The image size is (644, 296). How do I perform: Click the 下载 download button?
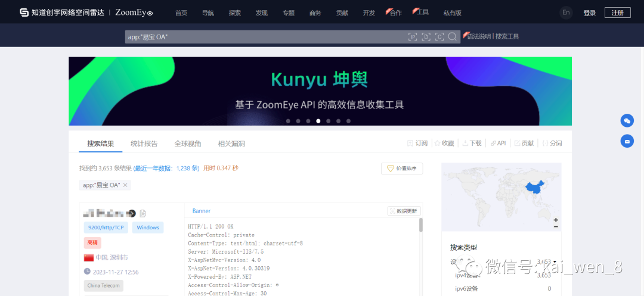[x=472, y=143]
